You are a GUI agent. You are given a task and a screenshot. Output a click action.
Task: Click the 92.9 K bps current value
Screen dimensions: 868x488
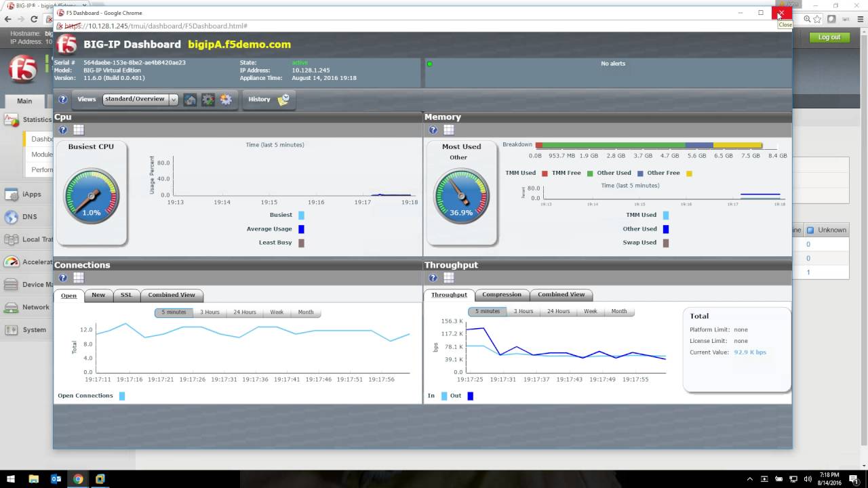tap(750, 352)
